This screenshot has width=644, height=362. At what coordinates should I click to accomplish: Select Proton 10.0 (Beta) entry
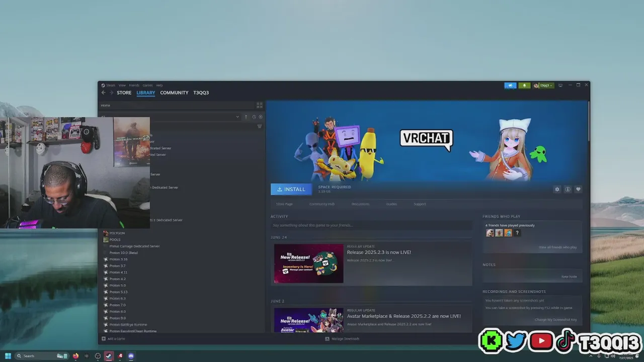click(123, 253)
